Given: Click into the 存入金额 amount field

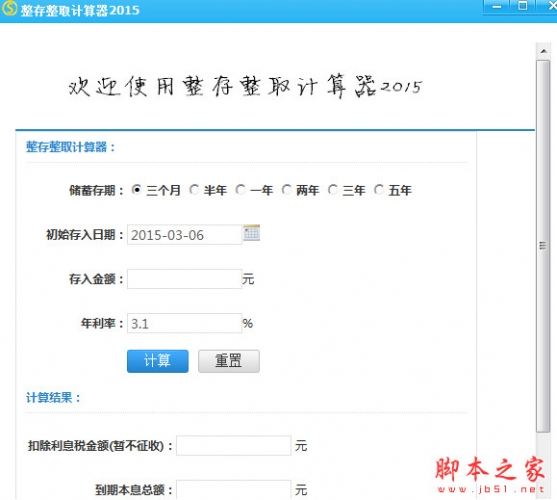Looking at the screenshot, I should (184, 279).
